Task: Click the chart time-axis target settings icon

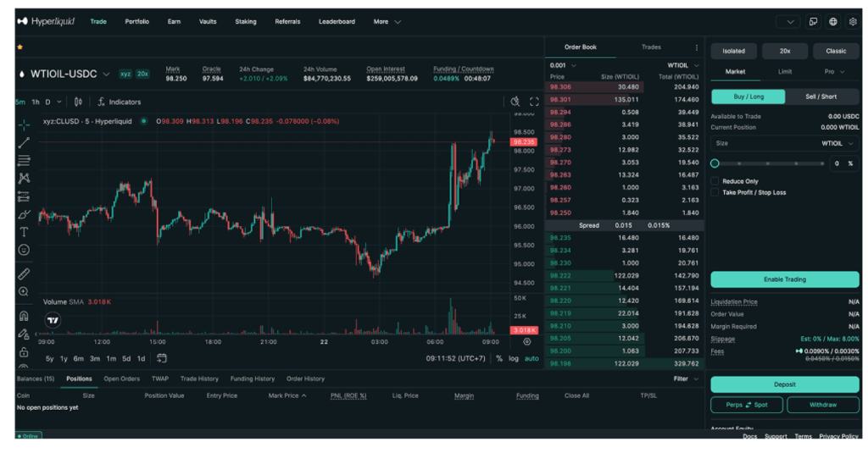Action: 527,342
